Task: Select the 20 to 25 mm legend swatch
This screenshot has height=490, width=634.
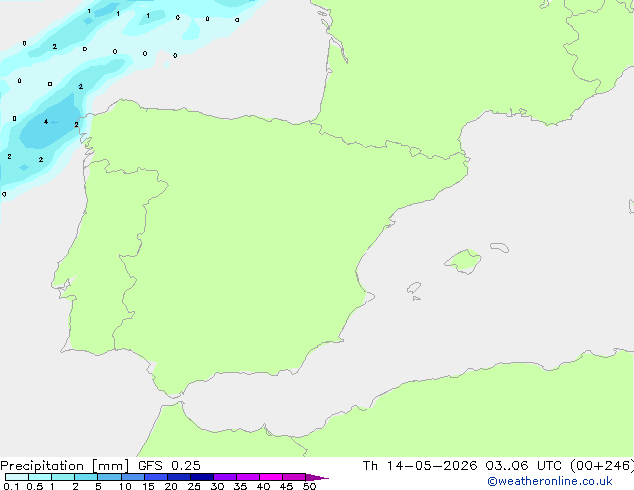Action: [x=179, y=477]
